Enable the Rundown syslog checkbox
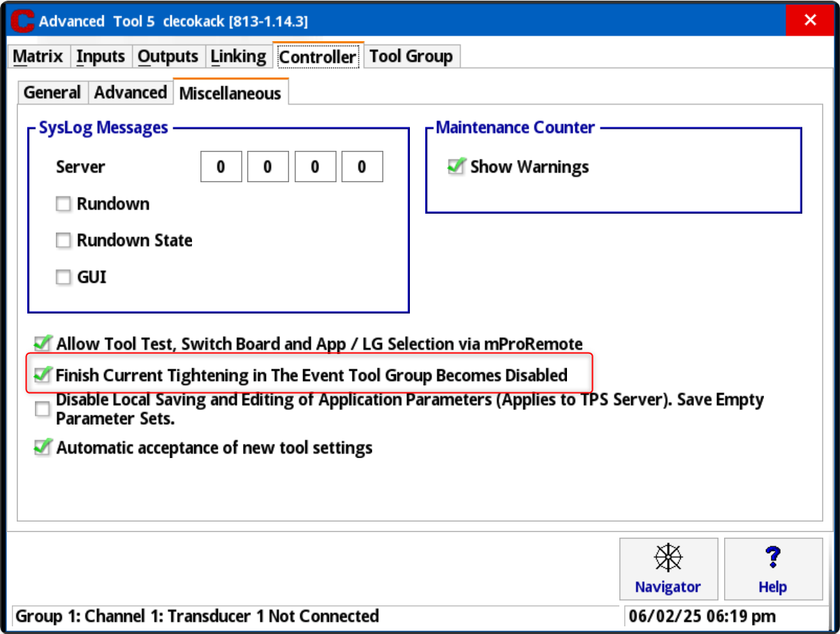The height and width of the screenshot is (634, 840). click(64, 204)
